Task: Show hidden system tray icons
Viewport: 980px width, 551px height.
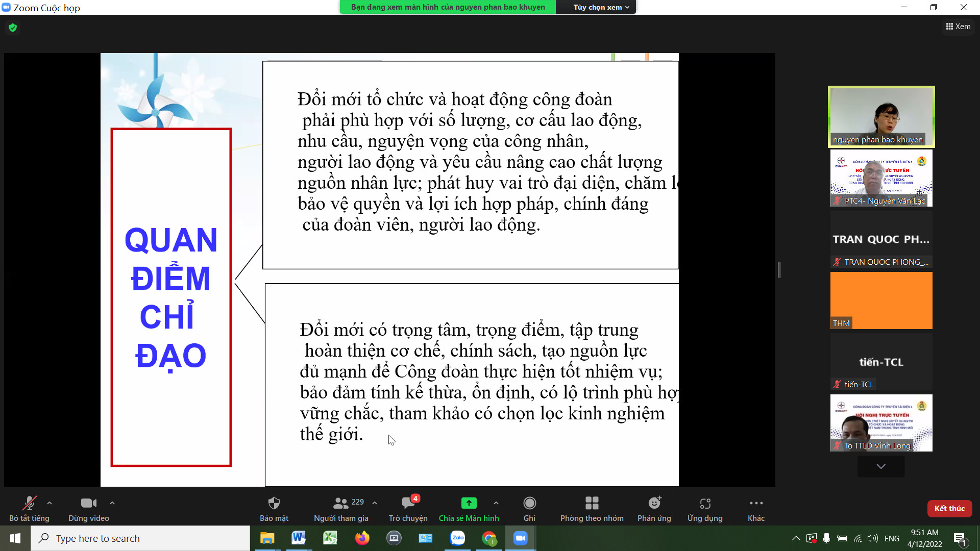Action: pyautogui.click(x=796, y=538)
